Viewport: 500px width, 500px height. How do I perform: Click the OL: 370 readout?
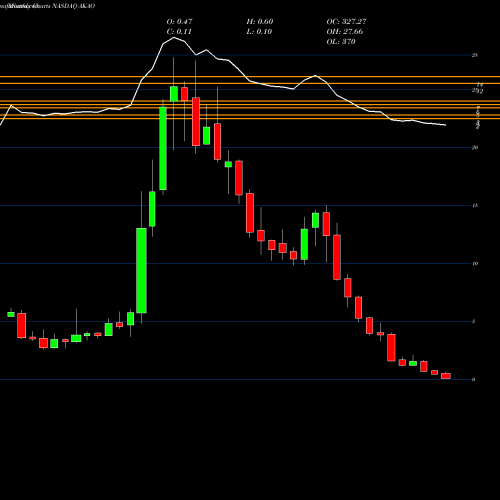click(x=341, y=42)
